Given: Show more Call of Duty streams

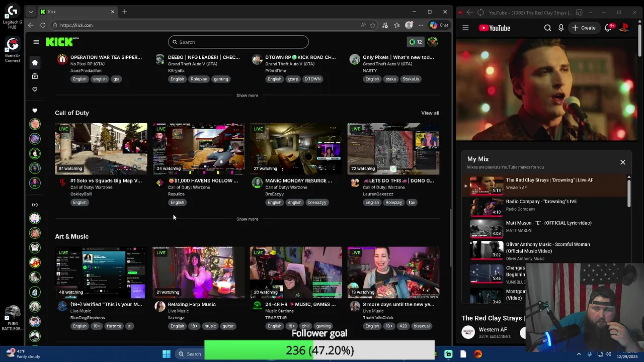Looking at the screenshot, I should (247, 219).
